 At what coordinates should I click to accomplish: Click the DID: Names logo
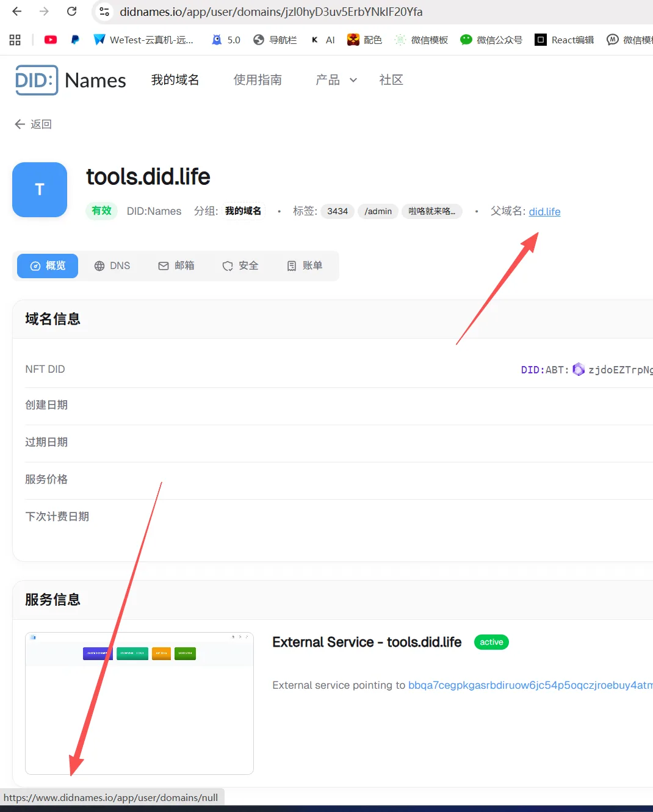point(70,80)
